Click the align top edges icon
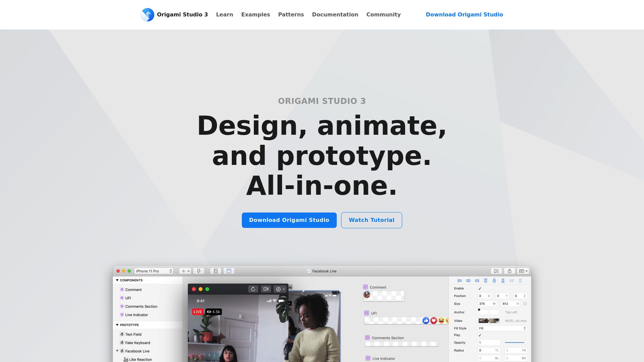The width and height of the screenshot is (644, 362). [x=485, y=281]
